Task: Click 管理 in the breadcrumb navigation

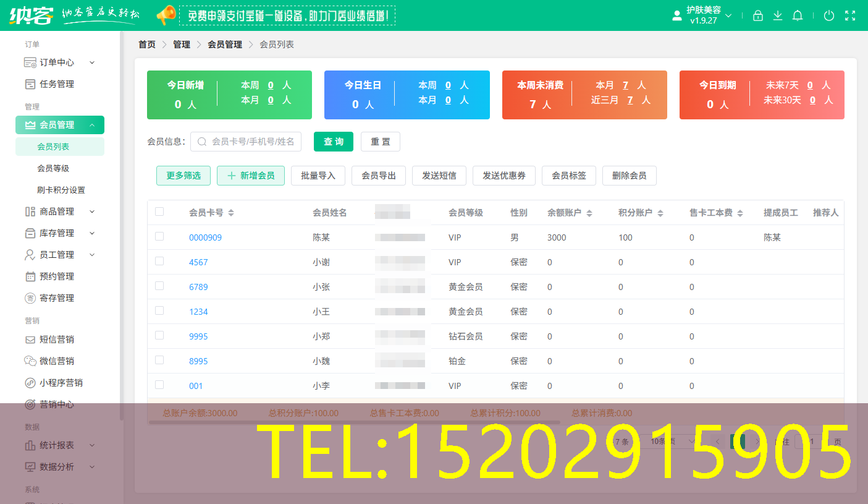Action: click(181, 45)
